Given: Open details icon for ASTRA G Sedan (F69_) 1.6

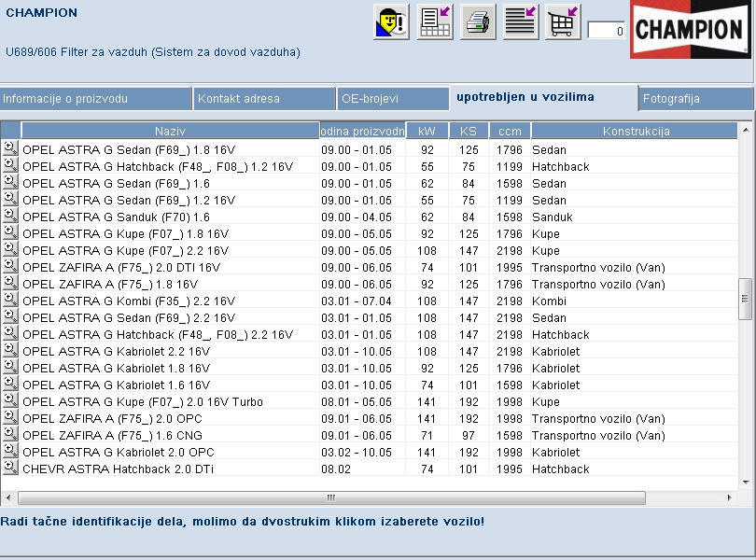Looking at the screenshot, I should pyautogui.click(x=10, y=182).
